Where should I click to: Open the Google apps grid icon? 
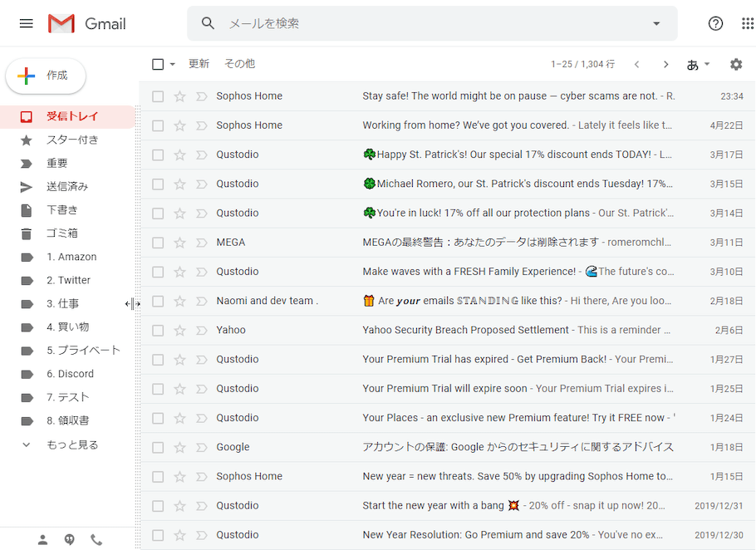(748, 23)
